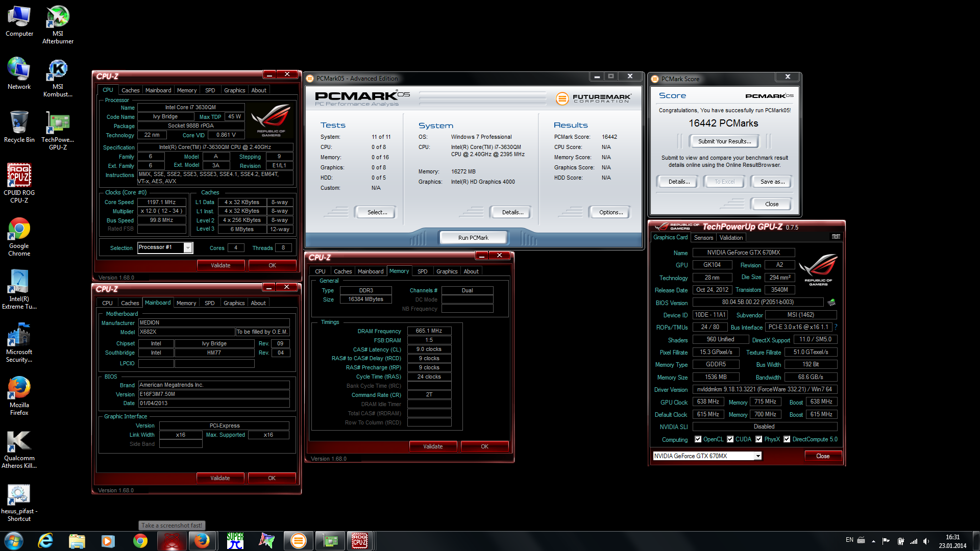Click the DRAM Frequency value 665.1 MHz

click(x=429, y=331)
